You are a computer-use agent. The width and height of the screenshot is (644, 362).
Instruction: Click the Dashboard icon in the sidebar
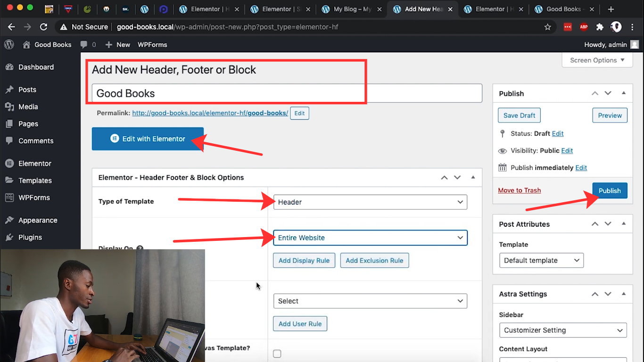(x=9, y=67)
